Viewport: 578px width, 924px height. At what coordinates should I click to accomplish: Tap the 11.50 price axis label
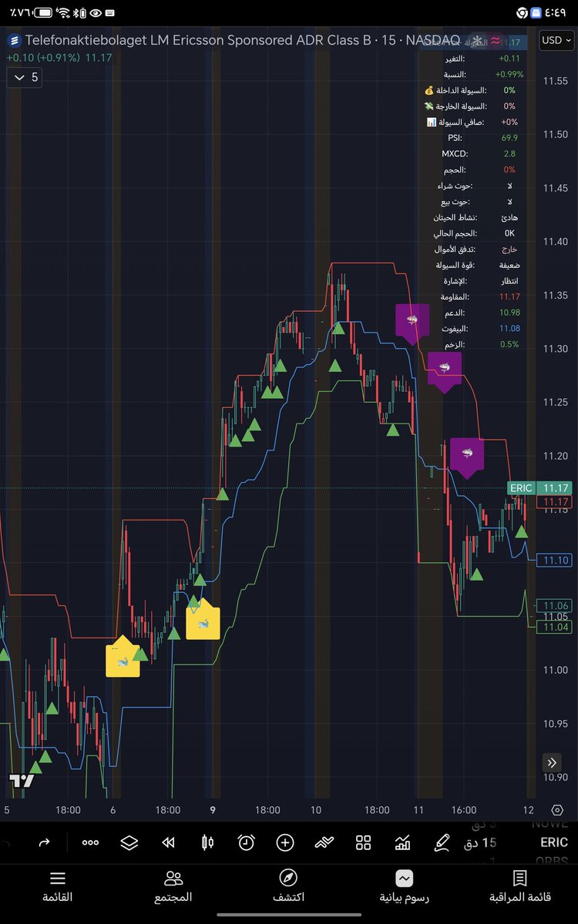[555, 135]
